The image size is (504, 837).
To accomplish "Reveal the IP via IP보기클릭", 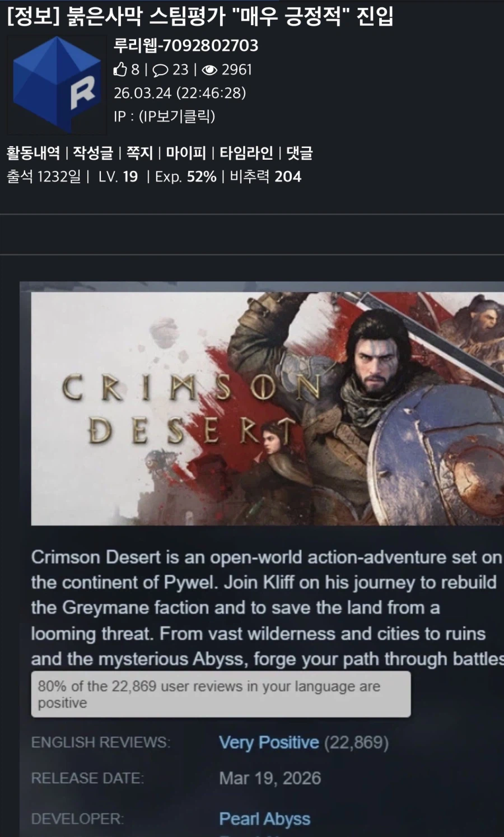I will pos(177,116).
